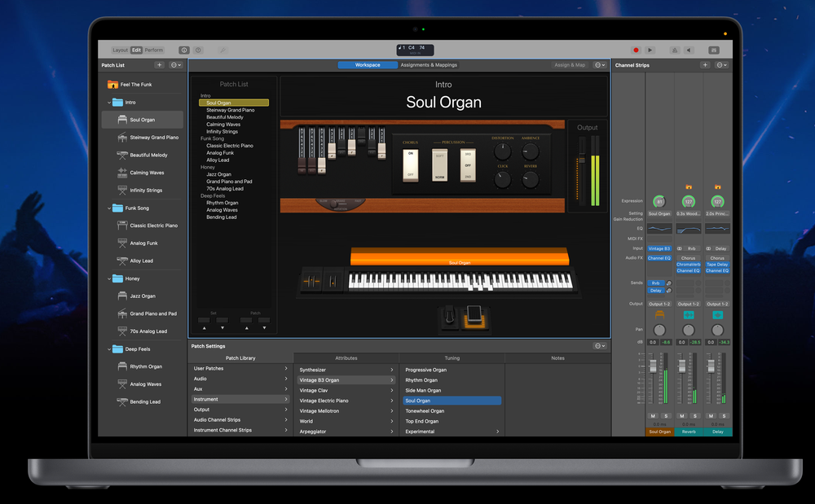815x504 pixels.
Task: Click the orange organ icon on Soul Organ strip
Action: (x=659, y=314)
